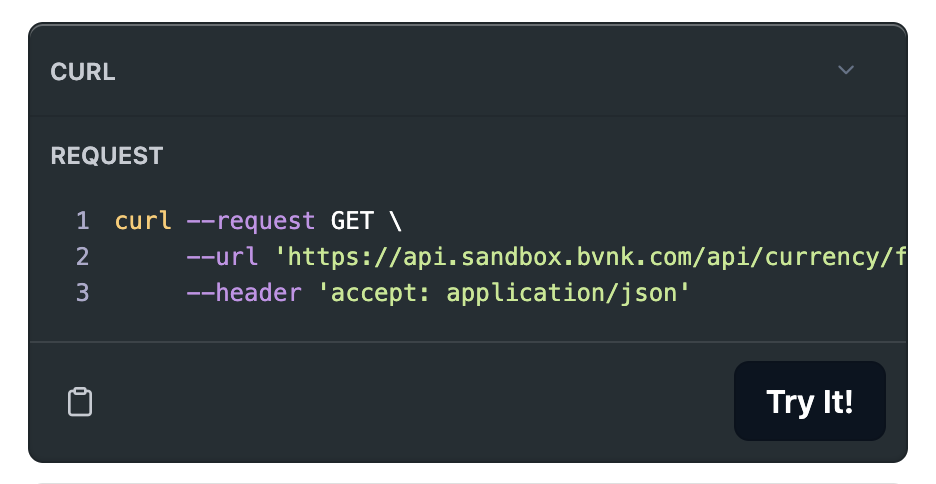
Task: Select the REQUEST section heading
Action: point(107,156)
